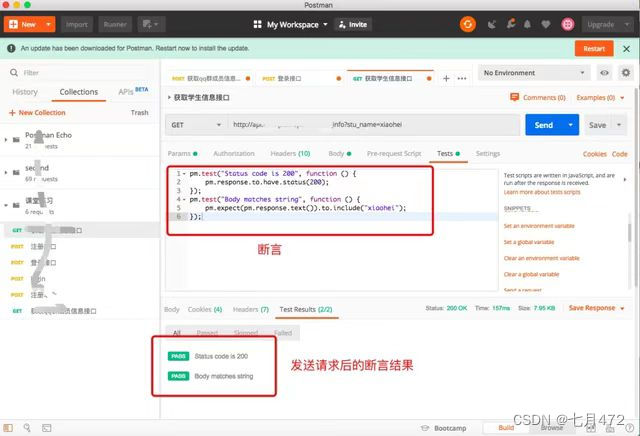Click the heart icon in header

(546, 24)
